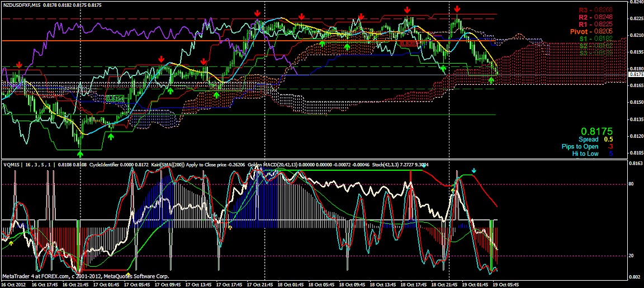Click the leftmost red down arrow signal

20,65
